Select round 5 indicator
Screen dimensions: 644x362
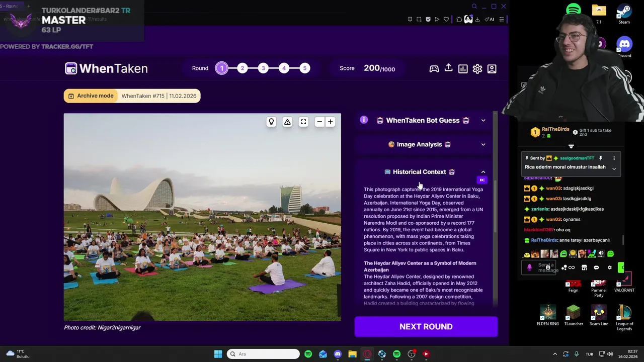(x=304, y=68)
